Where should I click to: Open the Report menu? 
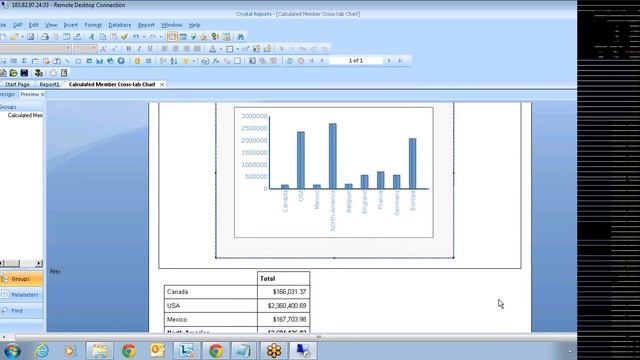[146, 25]
